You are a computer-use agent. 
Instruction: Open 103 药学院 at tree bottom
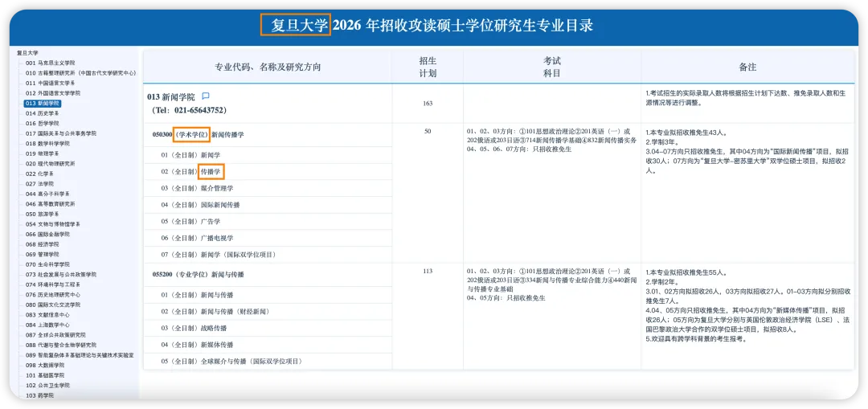tap(39, 395)
